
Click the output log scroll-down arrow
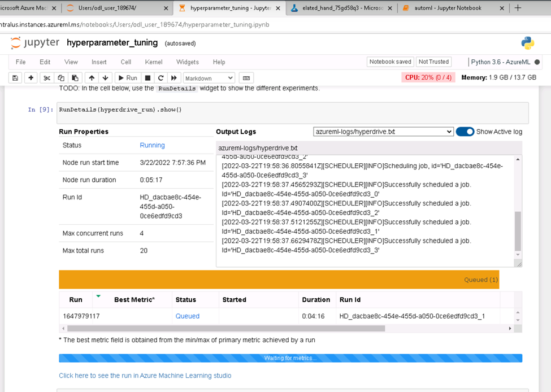[518, 255]
